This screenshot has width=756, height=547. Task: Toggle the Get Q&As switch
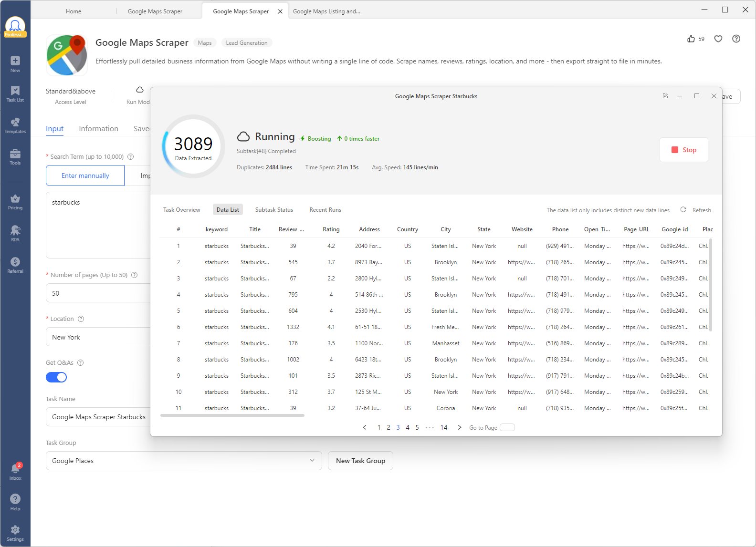point(56,377)
